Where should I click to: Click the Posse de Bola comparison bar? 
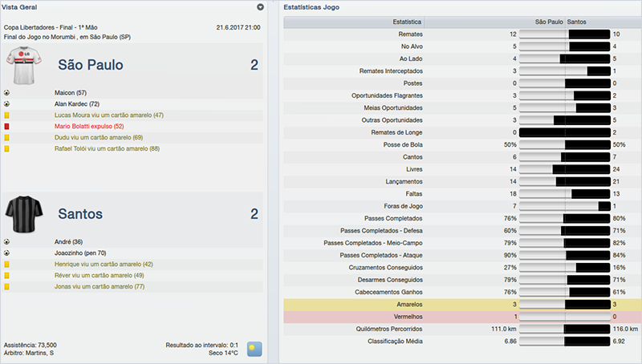pos(565,144)
